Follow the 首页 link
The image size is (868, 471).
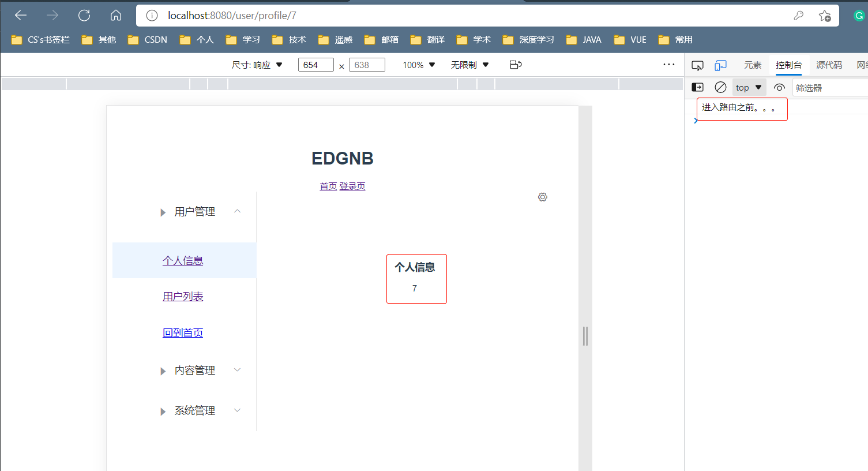click(x=328, y=186)
